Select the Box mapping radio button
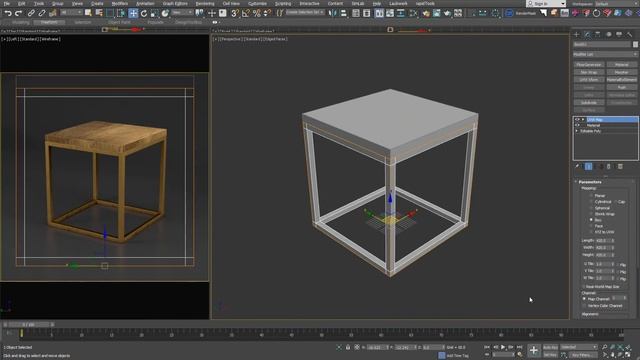The image size is (640, 360). [591, 220]
